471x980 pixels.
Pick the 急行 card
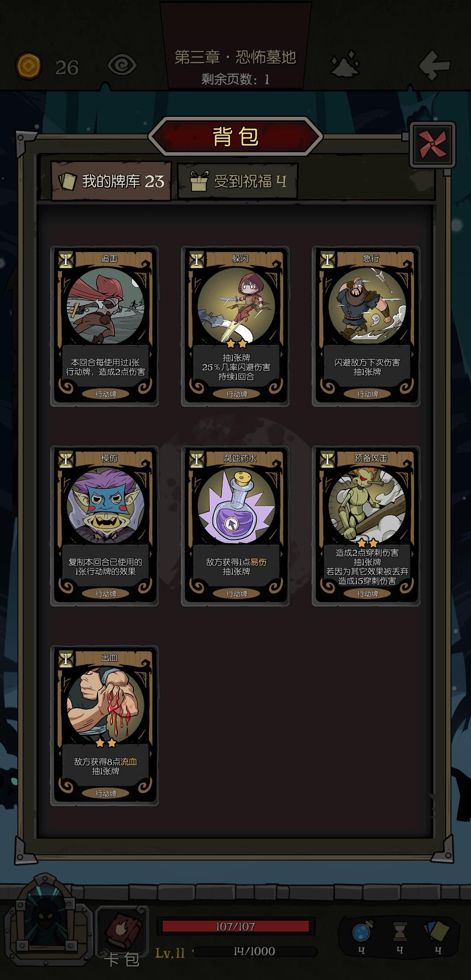[366, 327]
